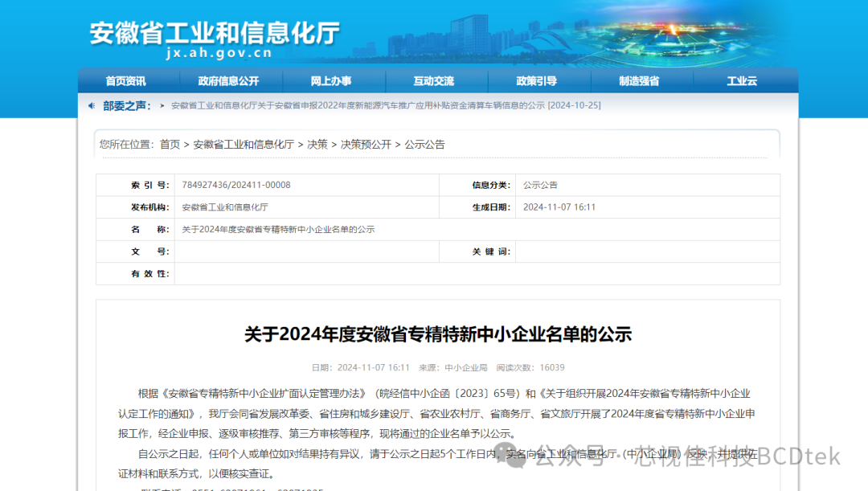
Task: Open the 互动交流 navigation tab
Action: coord(433,81)
